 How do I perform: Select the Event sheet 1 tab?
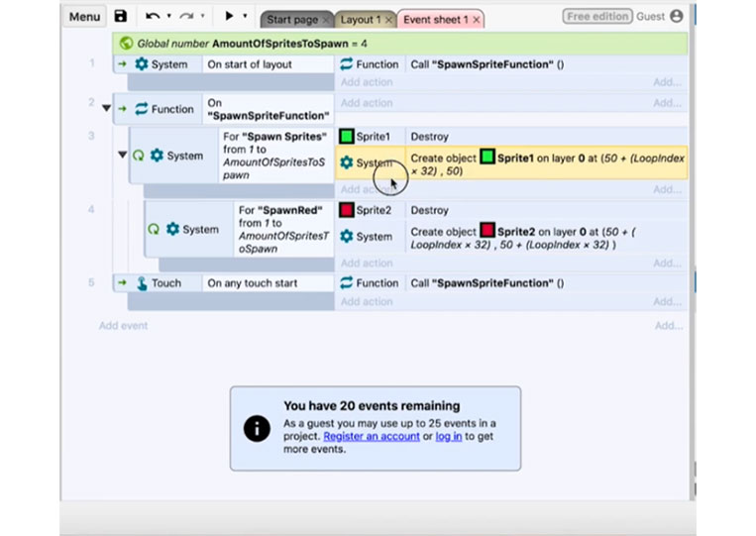pyautogui.click(x=435, y=20)
